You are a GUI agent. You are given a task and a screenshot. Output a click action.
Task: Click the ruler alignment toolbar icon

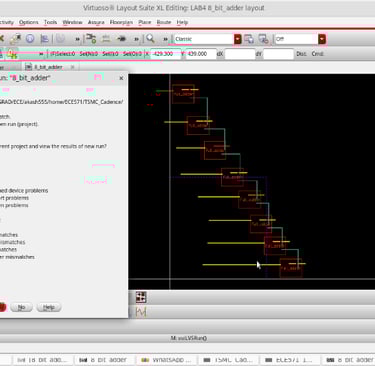coord(106,39)
